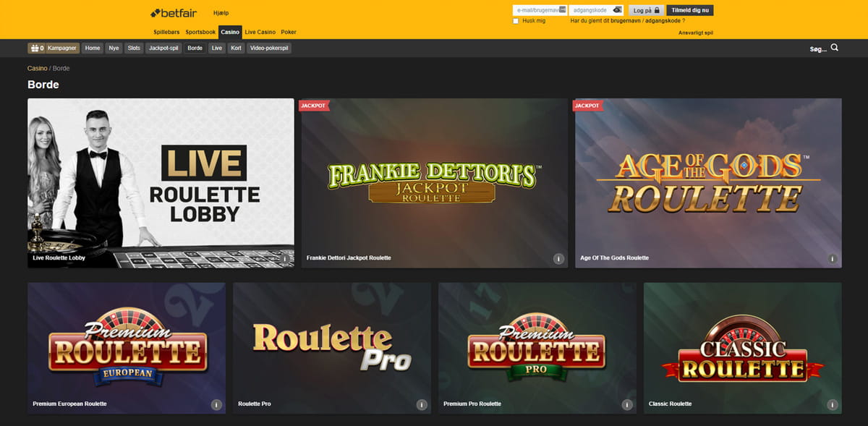Click the Frankie Dettori Jackpot Roulette caption

pos(349,257)
